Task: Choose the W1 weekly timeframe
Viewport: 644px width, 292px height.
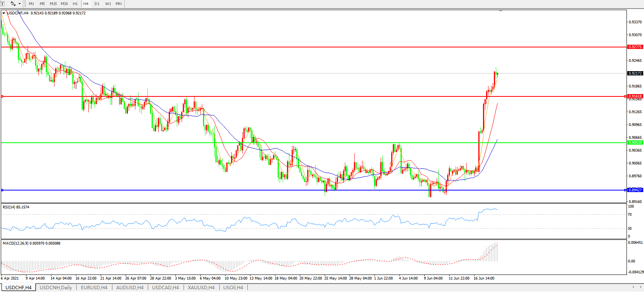Action: pos(108,4)
